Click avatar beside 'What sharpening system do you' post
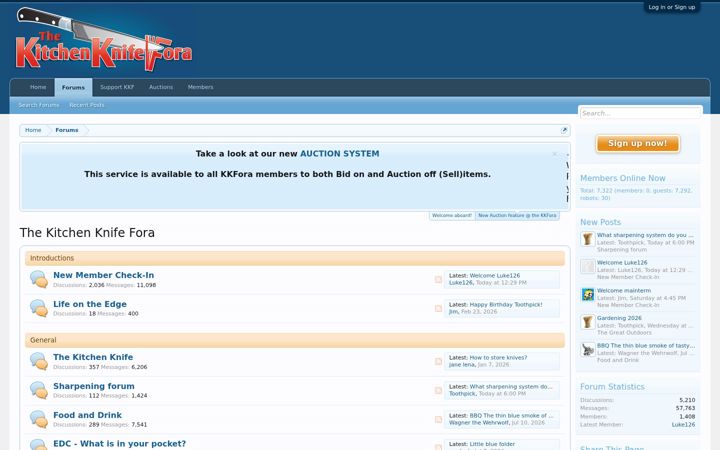This screenshot has width=720, height=450. (x=587, y=239)
